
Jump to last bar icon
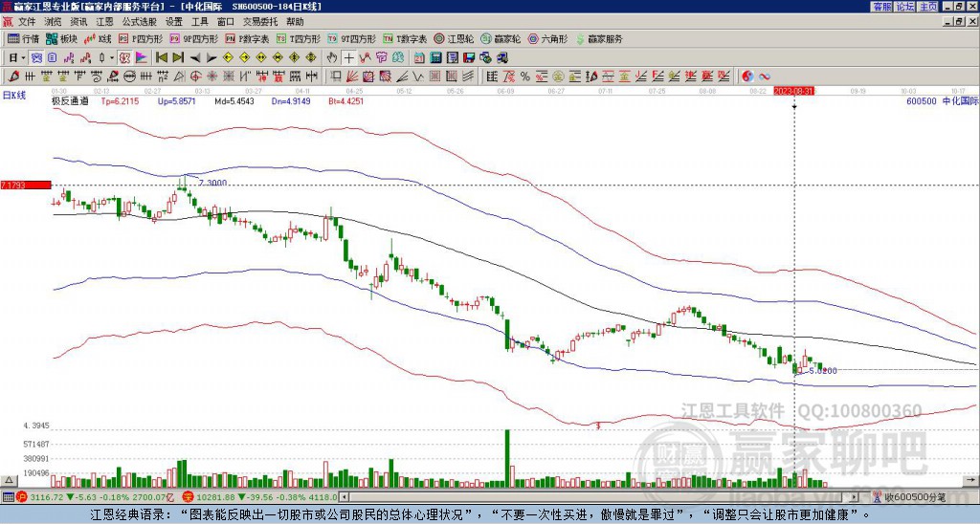pyautogui.click(x=178, y=58)
